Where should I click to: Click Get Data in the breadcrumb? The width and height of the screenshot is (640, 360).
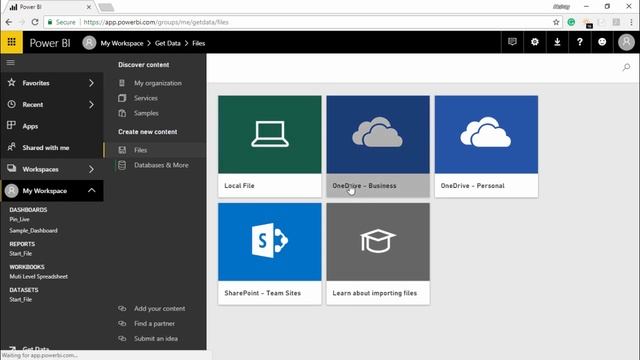click(167, 43)
